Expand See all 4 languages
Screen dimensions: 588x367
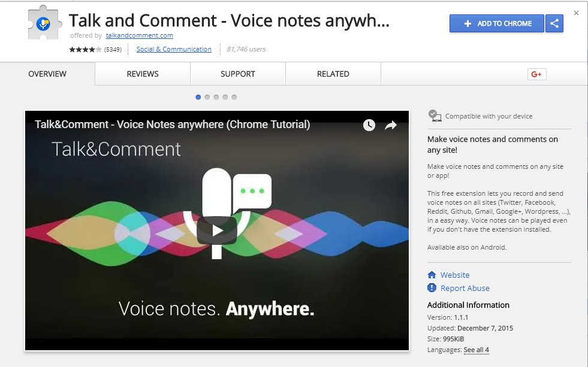point(477,350)
